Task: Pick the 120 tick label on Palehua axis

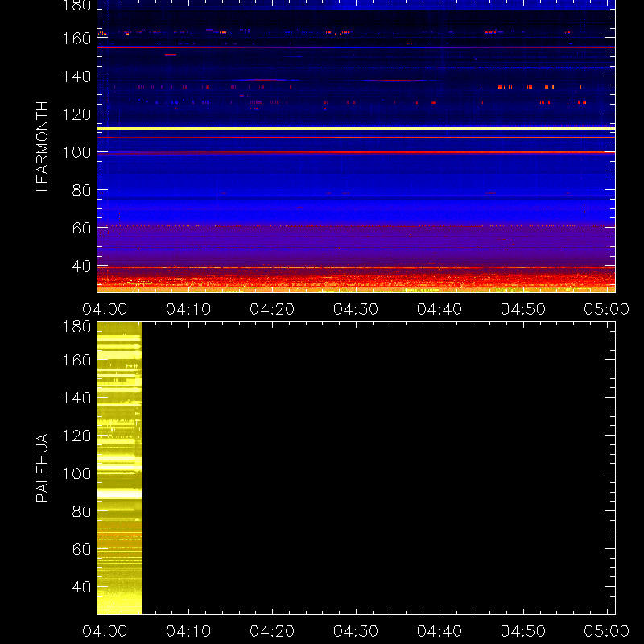Action: [x=76, y=436]
